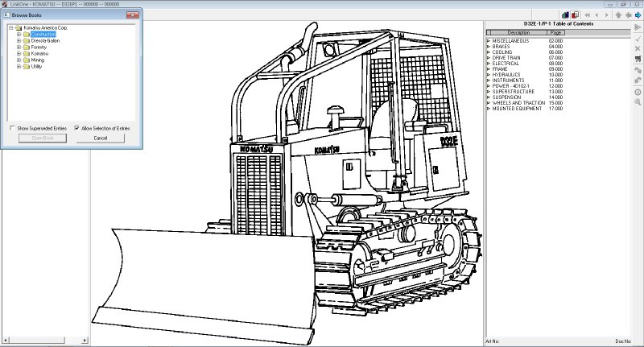Click the red book with page icon
This screenshot has height=347, width=644.
[x=576, y=15]
